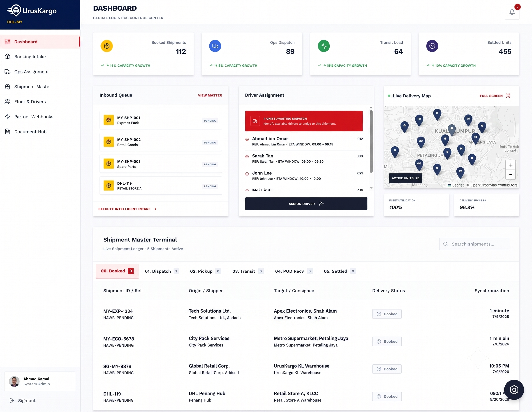Click the Delivery Status column header
The image size is (532, 412).
click(388, 290)
